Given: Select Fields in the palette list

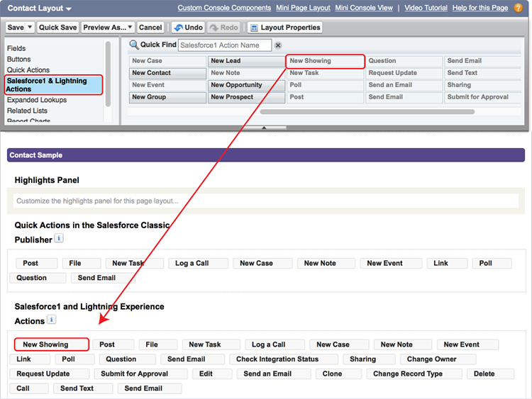Looking at the screenshot, I should point(16,48).
